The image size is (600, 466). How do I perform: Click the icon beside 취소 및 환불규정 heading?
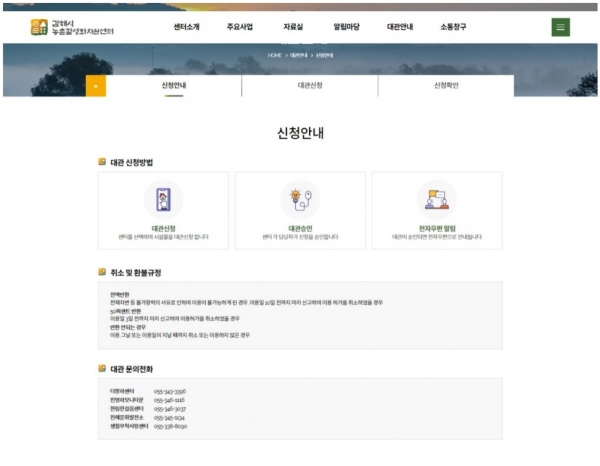point(101,272)
